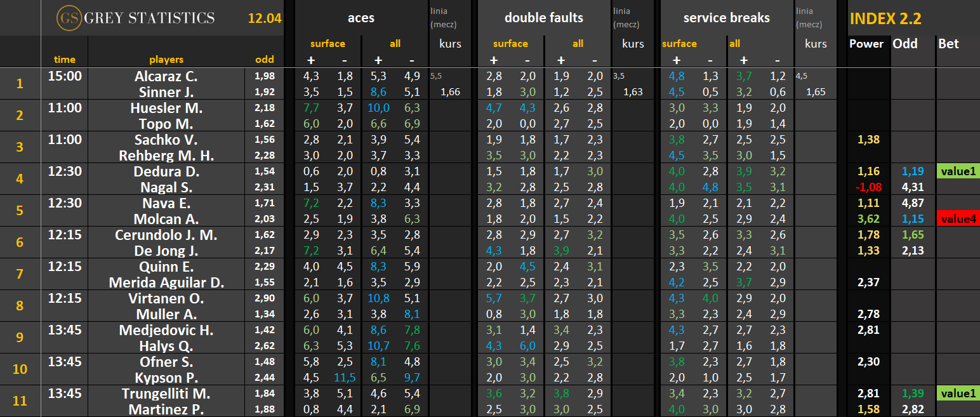This screenshot has height=417, width=980.
Task: Click green value1 cell in Trungelliti row
Action: pyautogui.click(x=957, y=394)
